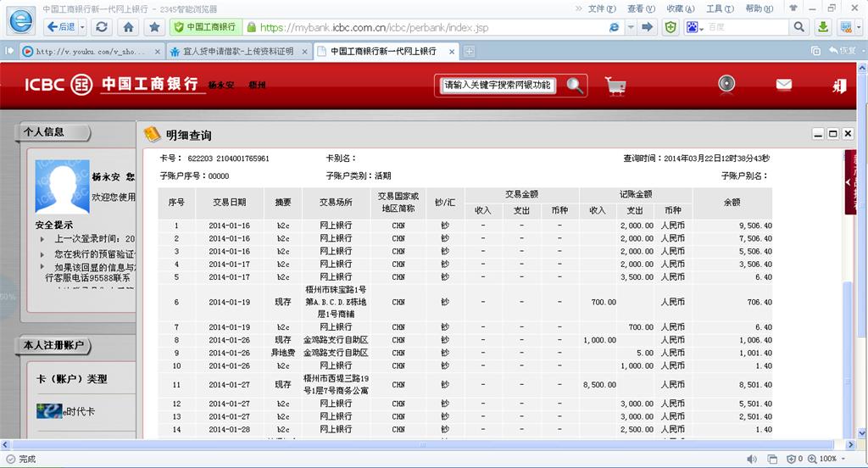The image size is (868, 468).
Task: Click the ICBC keyword search input field
Action: point(498,85)
